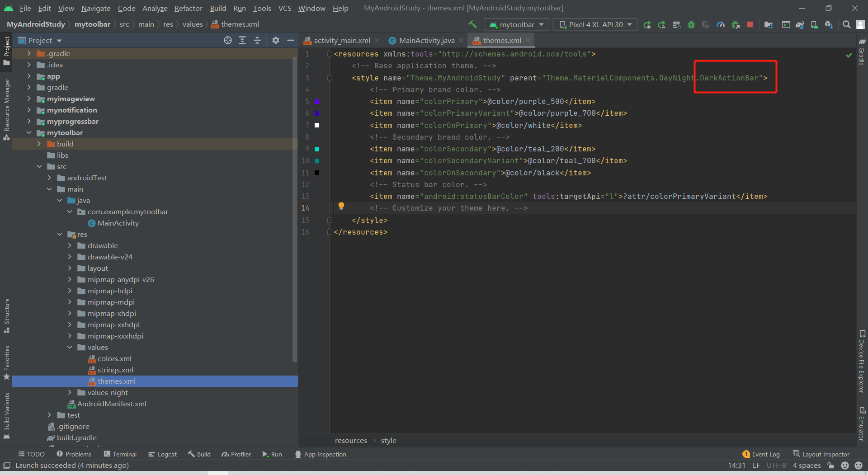Start debugging with the bug icon

tap(691, 24)
